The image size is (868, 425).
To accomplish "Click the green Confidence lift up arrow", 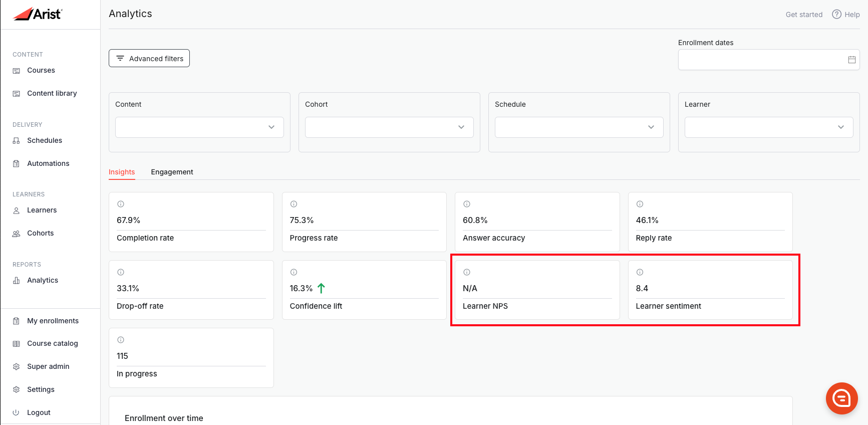I will click(322, 288).
